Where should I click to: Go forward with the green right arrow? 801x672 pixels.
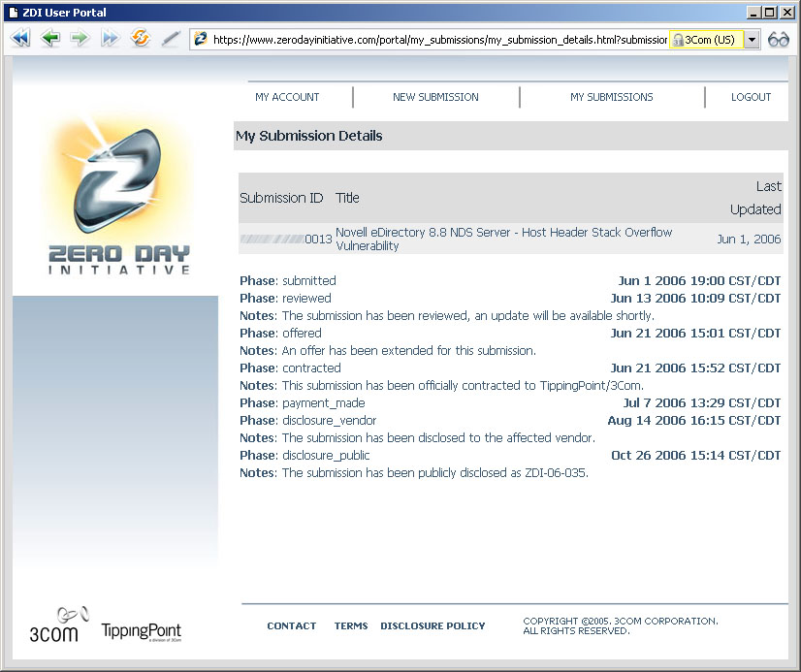pos(80,39)
